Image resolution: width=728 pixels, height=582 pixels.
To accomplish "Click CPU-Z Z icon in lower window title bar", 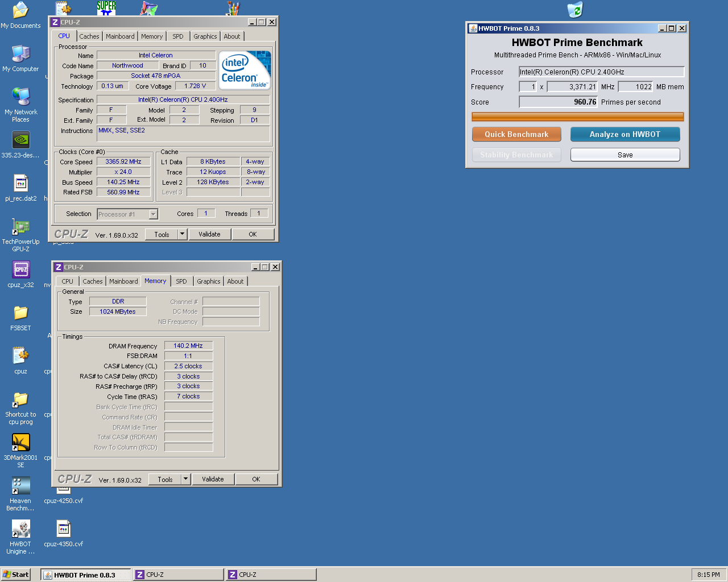I will (x=59, y=267).
